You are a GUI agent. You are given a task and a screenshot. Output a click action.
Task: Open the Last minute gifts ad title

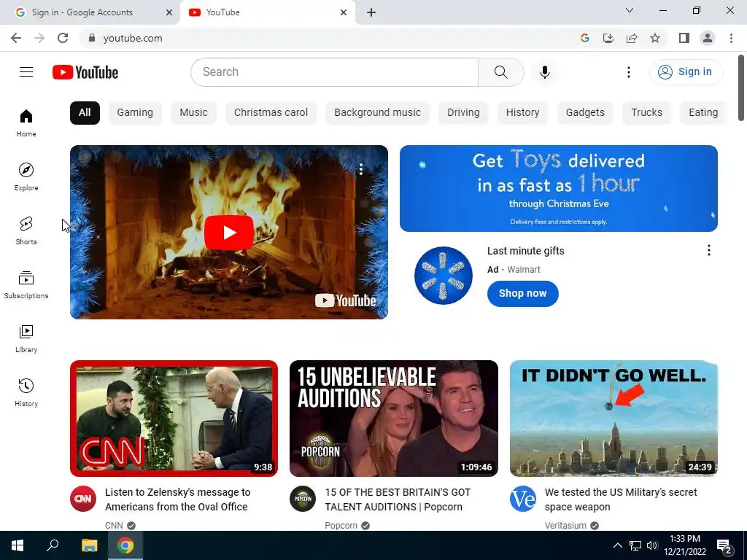coord(525,251)
